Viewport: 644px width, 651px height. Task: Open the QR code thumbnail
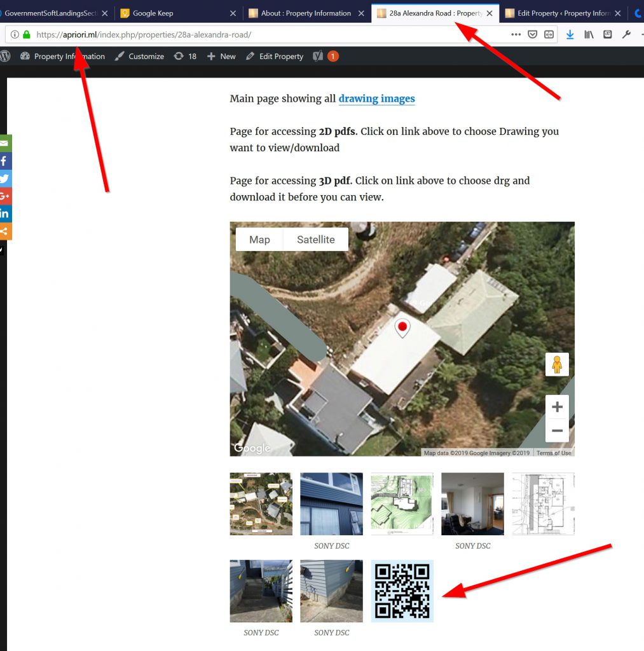(x=402, y=591)
